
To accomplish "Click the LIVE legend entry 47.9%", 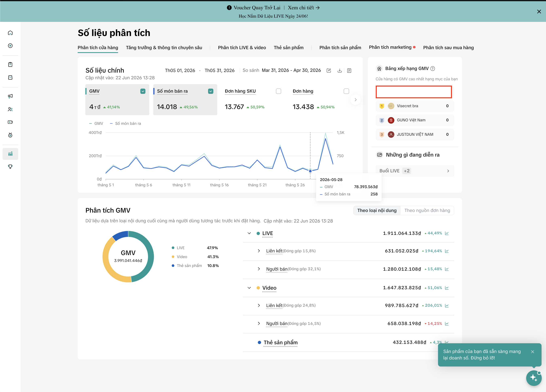I will [x=195, y=248].
